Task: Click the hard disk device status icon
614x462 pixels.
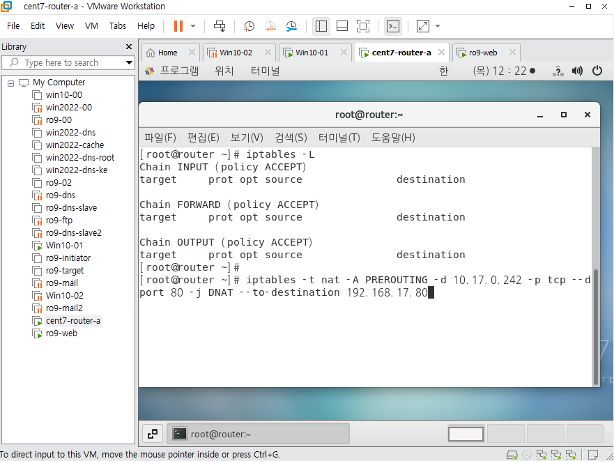Action: 512,455
